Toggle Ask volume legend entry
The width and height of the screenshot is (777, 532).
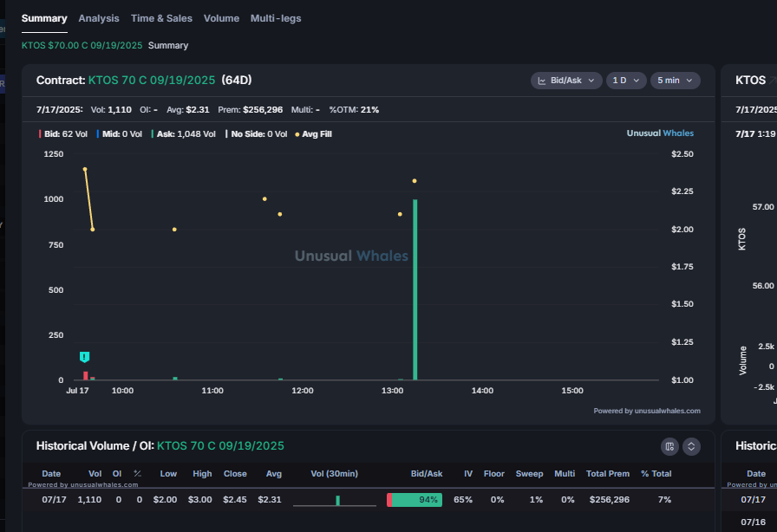coord(183,133)
